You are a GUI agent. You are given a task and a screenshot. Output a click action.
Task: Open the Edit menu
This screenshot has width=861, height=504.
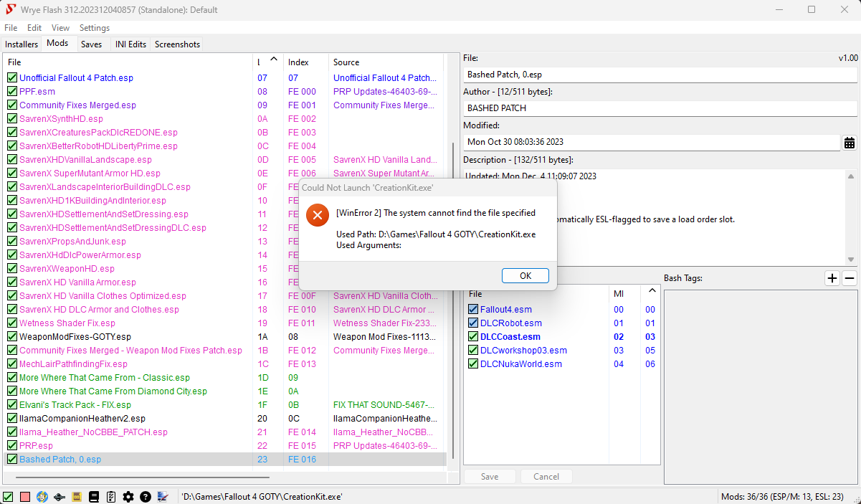(34, 28)
